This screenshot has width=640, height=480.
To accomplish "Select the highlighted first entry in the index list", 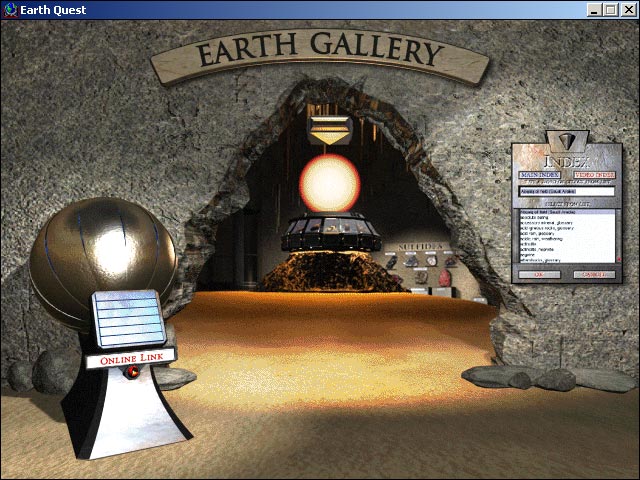I will (x=567, y=212).
